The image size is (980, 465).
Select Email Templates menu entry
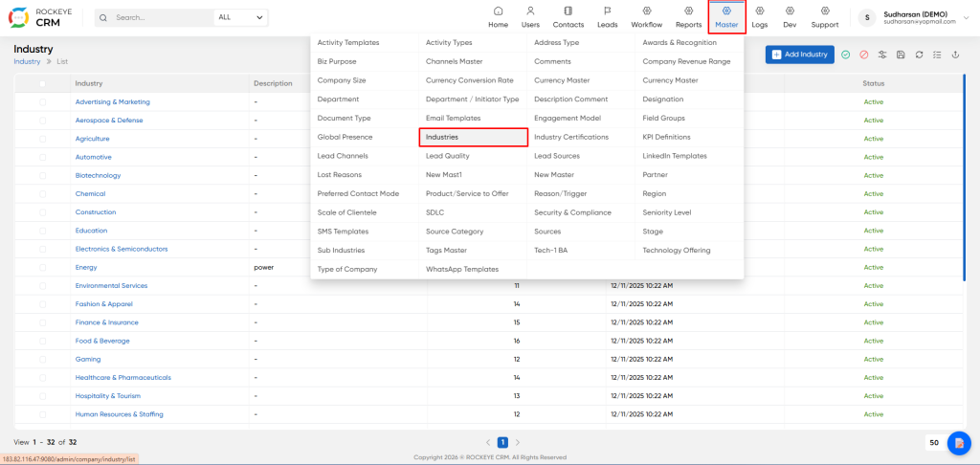pyautogui.click(x=453, y=118)
